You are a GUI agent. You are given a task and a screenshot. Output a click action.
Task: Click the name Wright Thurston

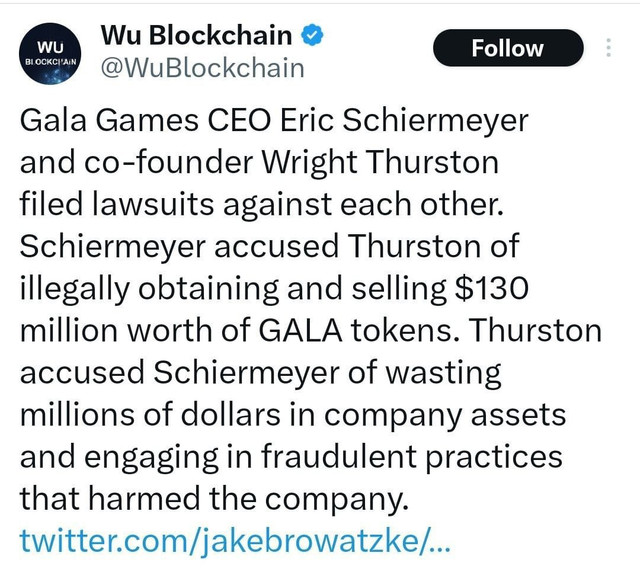click(x=380, y=163)
